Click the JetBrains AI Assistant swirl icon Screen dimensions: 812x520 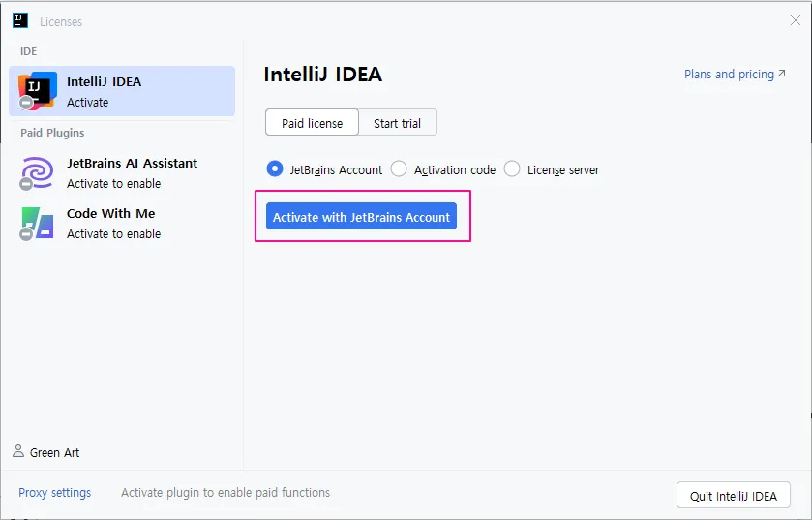click(37, 173)
